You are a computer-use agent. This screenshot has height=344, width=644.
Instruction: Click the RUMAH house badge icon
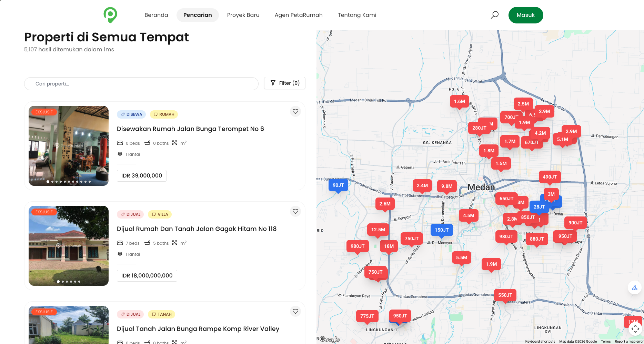[156, 114]
